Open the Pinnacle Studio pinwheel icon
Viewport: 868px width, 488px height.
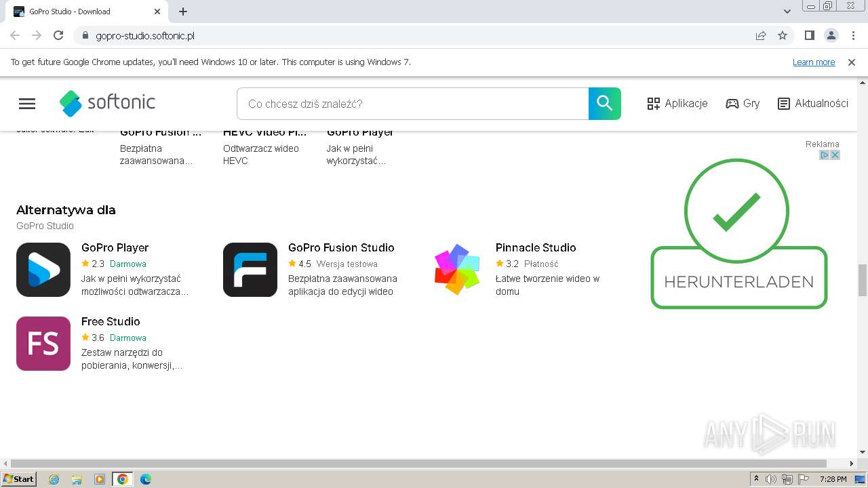coord(457,270)
